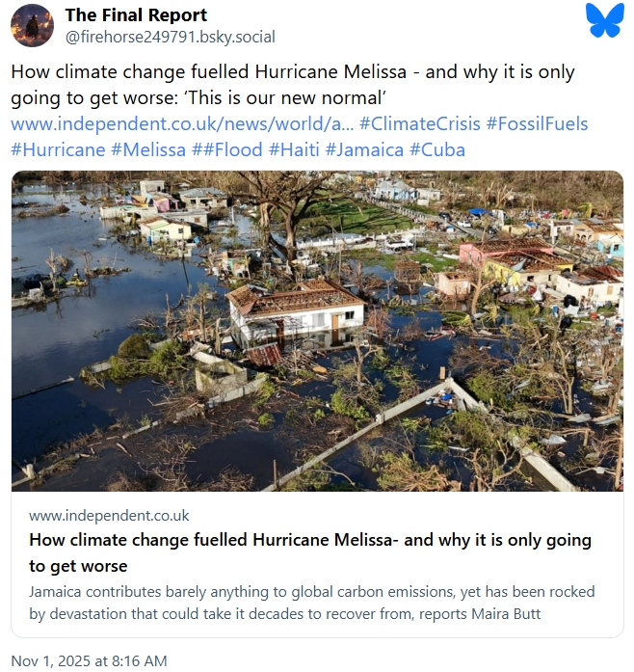Click the www.independent.co.uk card domain label
Image resolution: width=634 pixels, height=672 pixels.
click(x=109, y=516)
